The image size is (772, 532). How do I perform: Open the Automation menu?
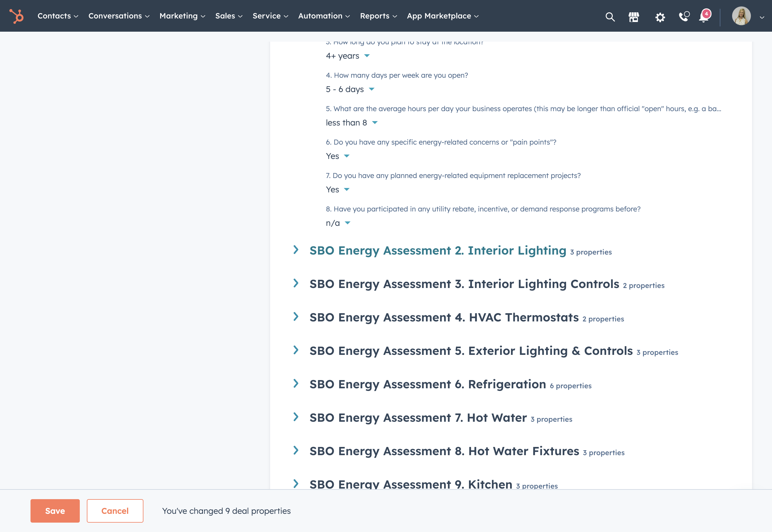(324, 16)
